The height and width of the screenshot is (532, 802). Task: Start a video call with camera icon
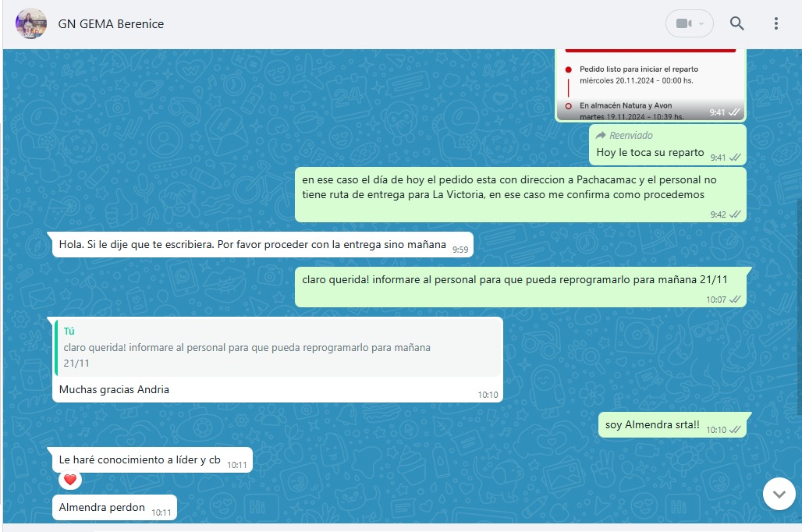(683, 23)
